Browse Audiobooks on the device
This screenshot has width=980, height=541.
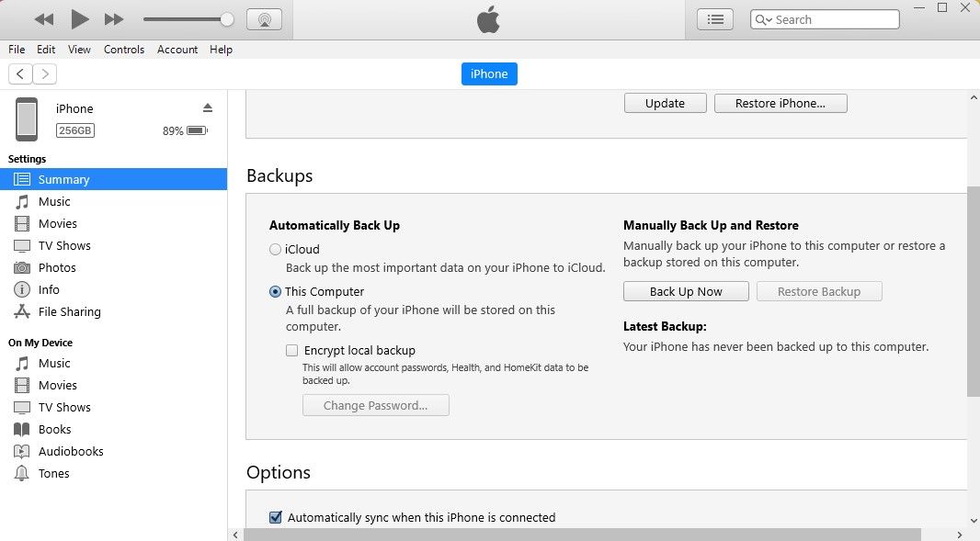[68, 451]
